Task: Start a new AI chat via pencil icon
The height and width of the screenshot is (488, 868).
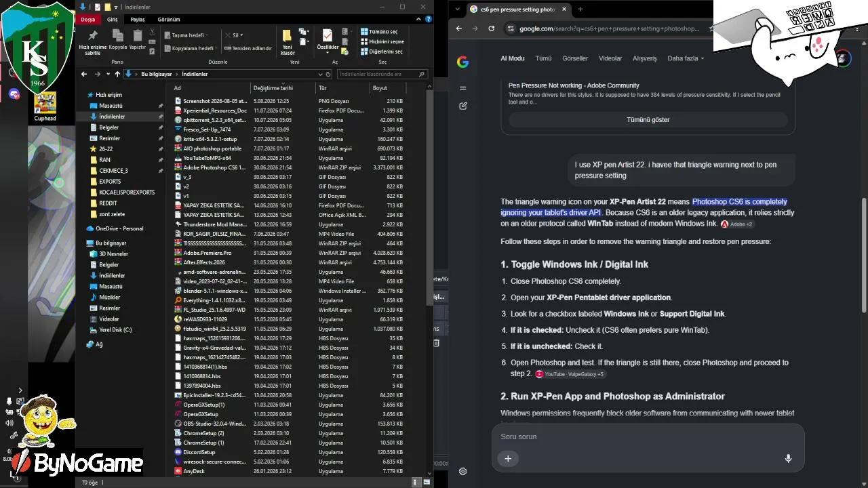Action: 463,106
